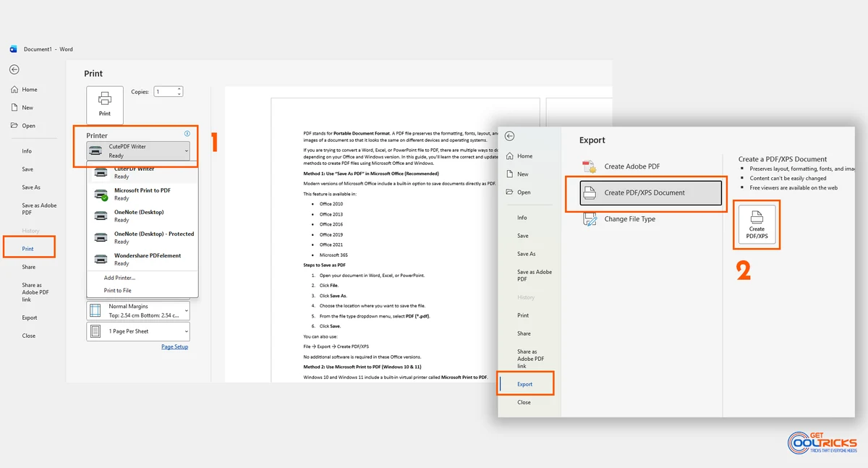Select Wondershare PDFelement printer
Screen dimensions: 868x468
point(142,259)
